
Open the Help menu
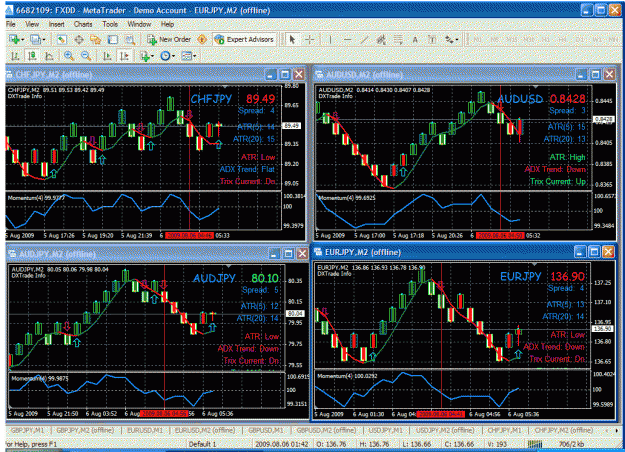[167, 24]
